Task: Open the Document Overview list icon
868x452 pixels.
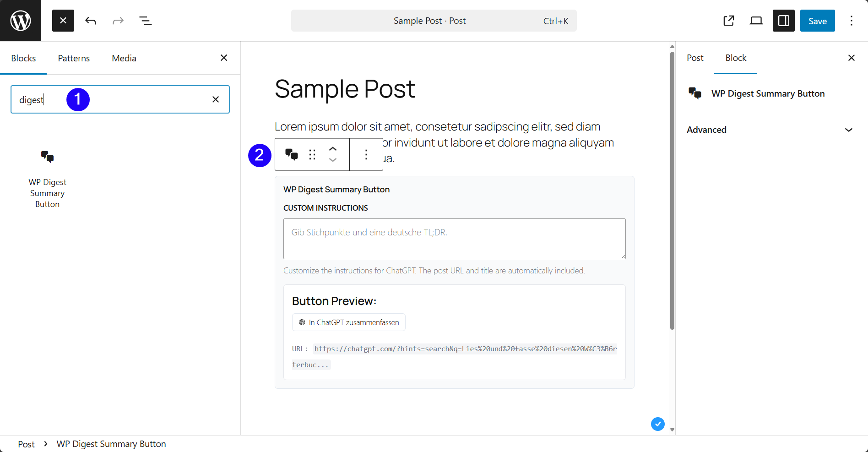Action: click(146, 21)
